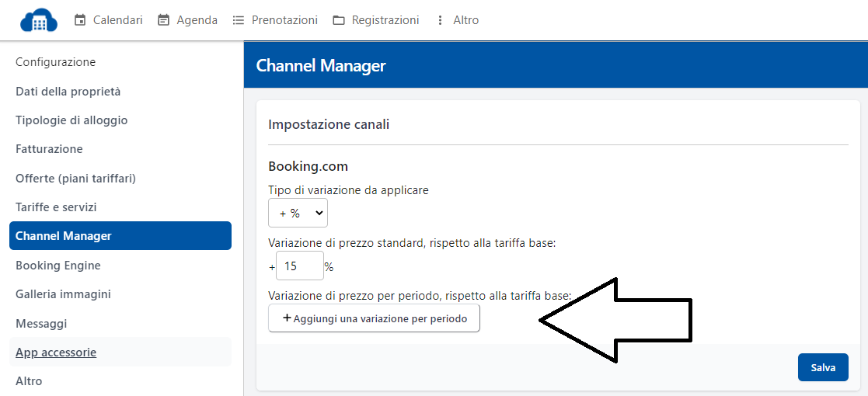Click Aggiungi una variazione per periodo
Image resolution: width=868 pixels, height=396 pixels.
click(374, 318)
